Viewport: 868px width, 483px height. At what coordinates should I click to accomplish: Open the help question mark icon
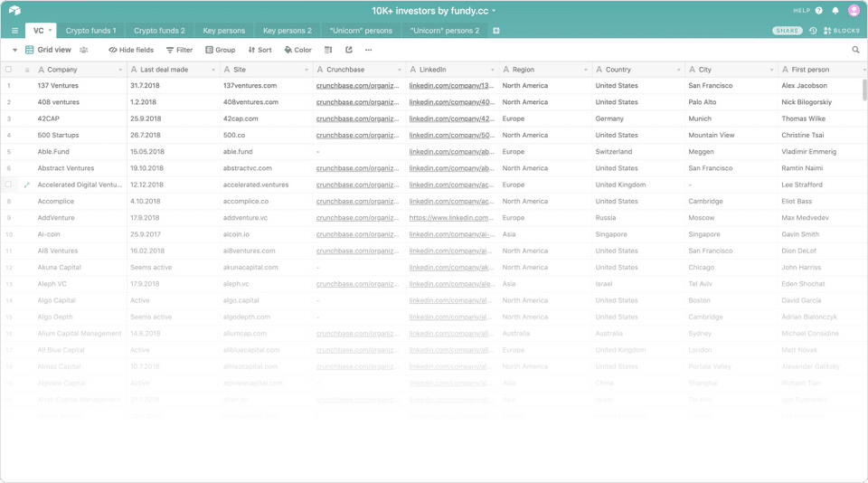[819, 11]
